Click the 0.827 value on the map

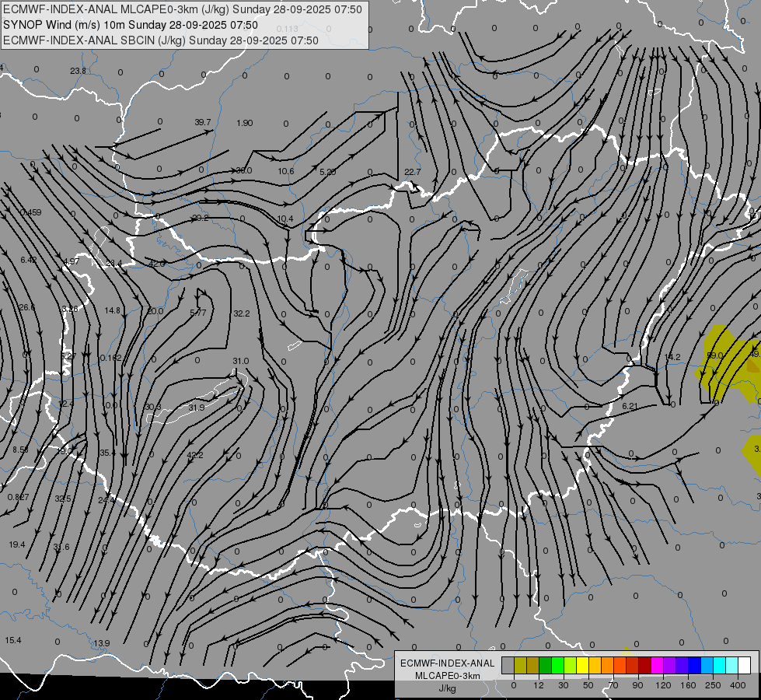[19, 497]
